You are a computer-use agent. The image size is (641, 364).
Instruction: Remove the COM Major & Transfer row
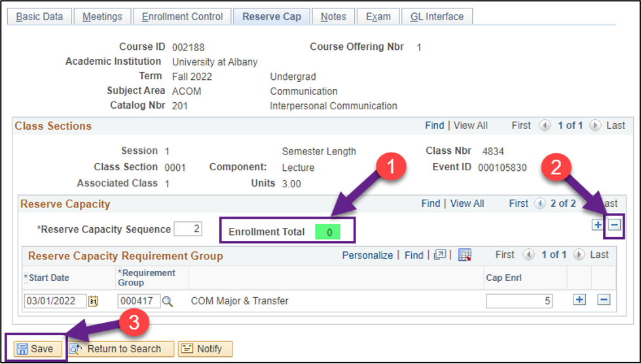tap(604, 300)
